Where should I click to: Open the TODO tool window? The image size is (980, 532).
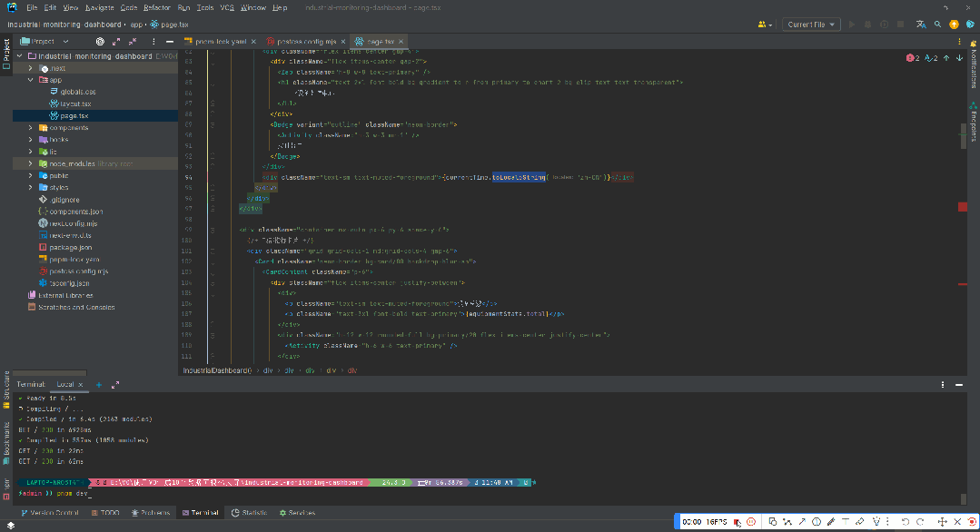tap(105, 513)
